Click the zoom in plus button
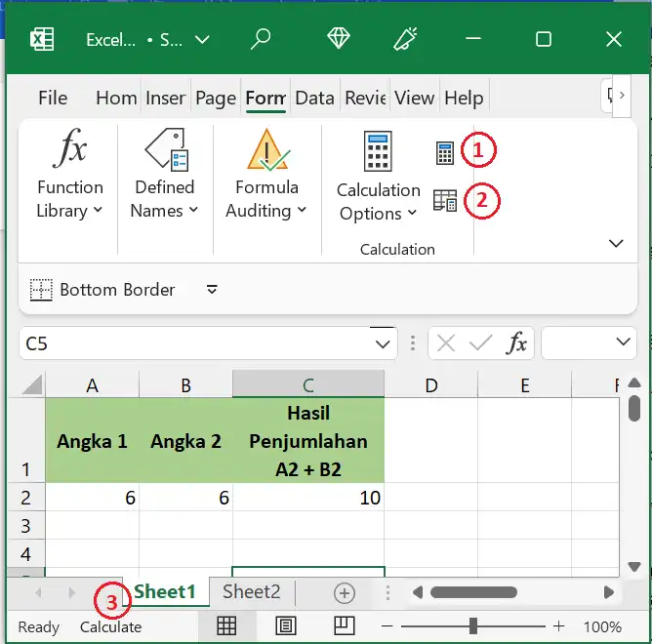Viewport: 652px width, 644px height. click(559, 625)
